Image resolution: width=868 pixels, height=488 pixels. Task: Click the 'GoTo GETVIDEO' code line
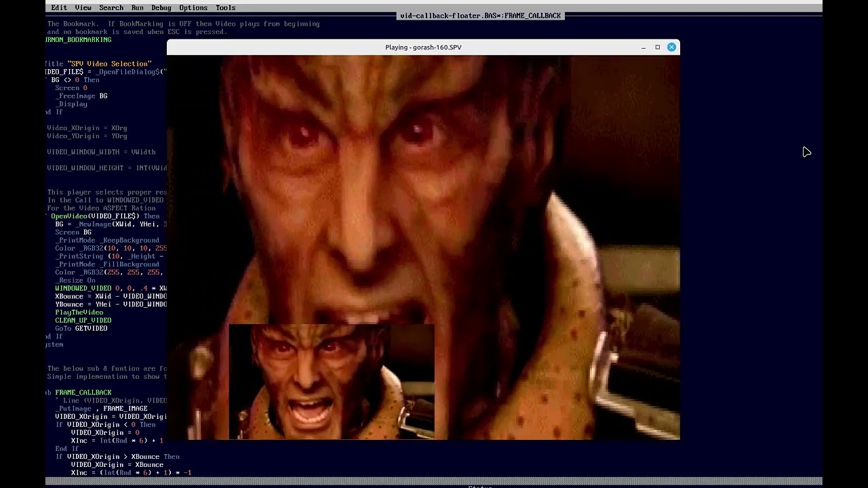tap(81, 329)
